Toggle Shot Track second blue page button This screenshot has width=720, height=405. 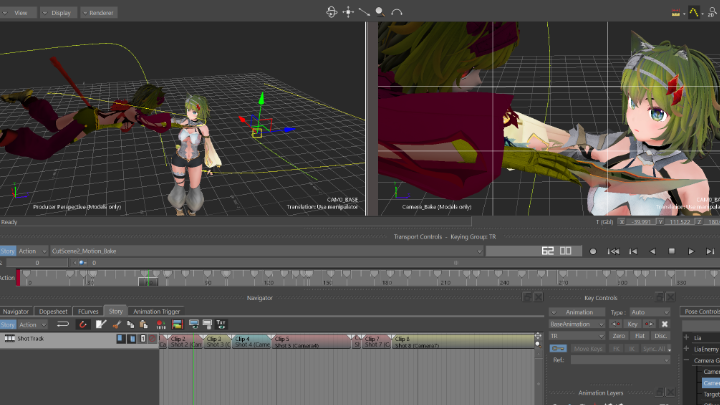tap(132, 338)
